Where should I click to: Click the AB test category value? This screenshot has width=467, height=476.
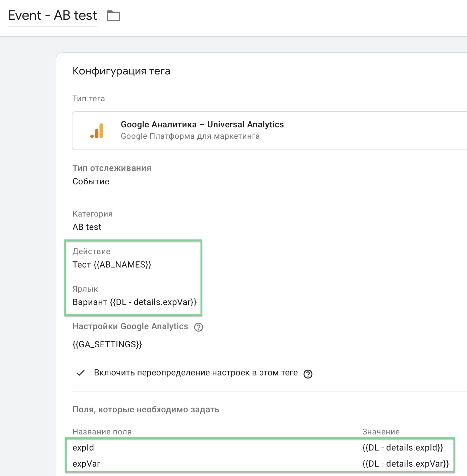coord(87,227)
